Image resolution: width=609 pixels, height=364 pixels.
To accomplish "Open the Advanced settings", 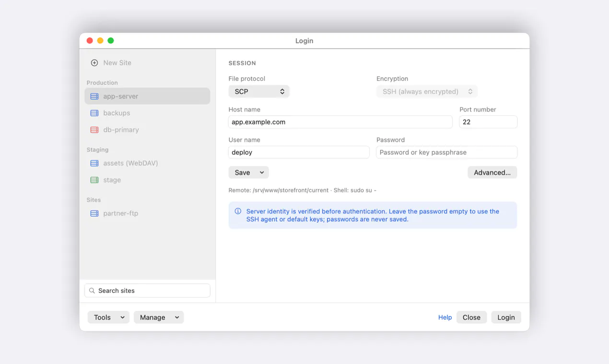I will click(x=492, y=172).
